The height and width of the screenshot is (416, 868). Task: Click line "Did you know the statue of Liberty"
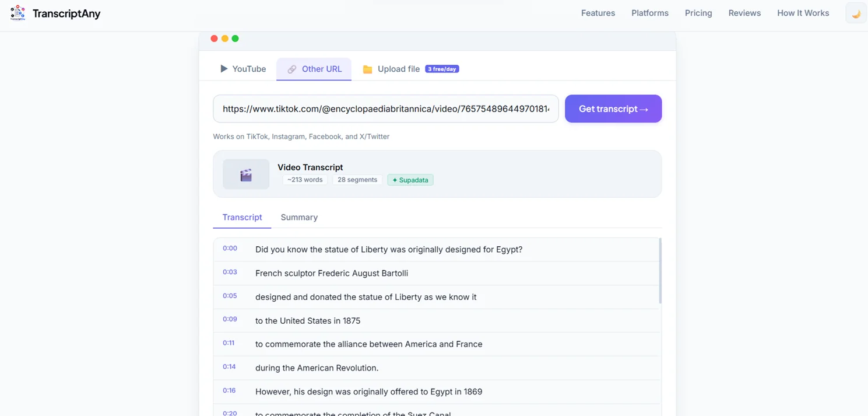(389, 249)
